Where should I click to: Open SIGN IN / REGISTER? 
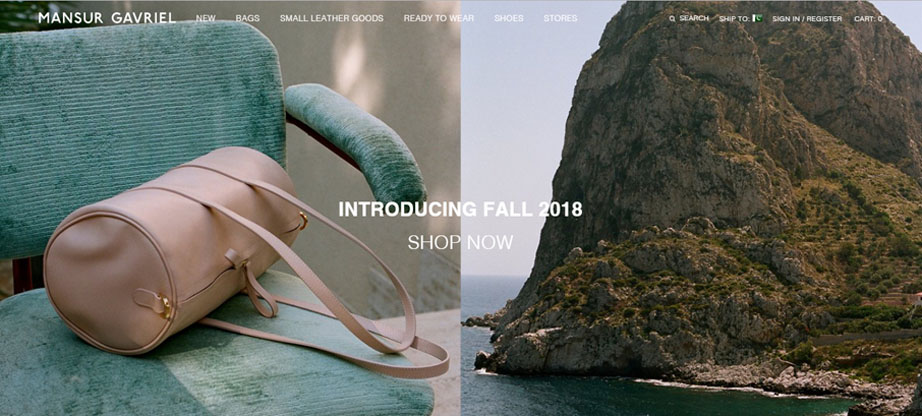click(807, 19)
